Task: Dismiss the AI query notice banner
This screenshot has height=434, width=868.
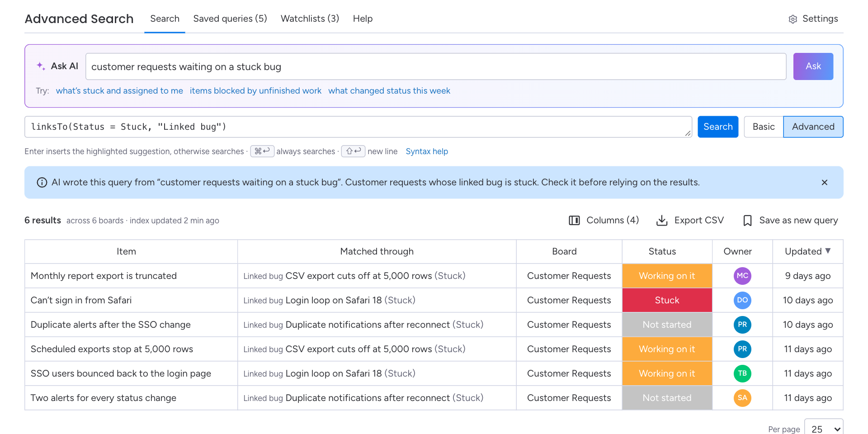Action: [824, 182]
